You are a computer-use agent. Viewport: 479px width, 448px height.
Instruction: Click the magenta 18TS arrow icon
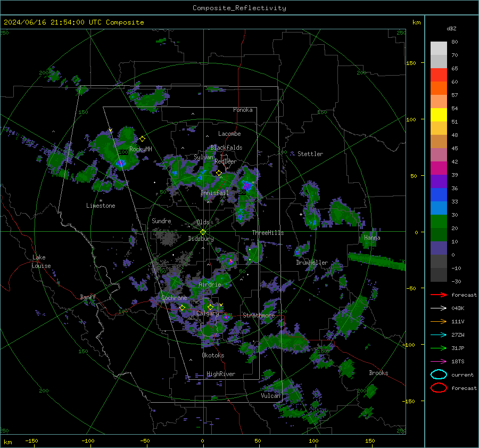tap(439, 362)
